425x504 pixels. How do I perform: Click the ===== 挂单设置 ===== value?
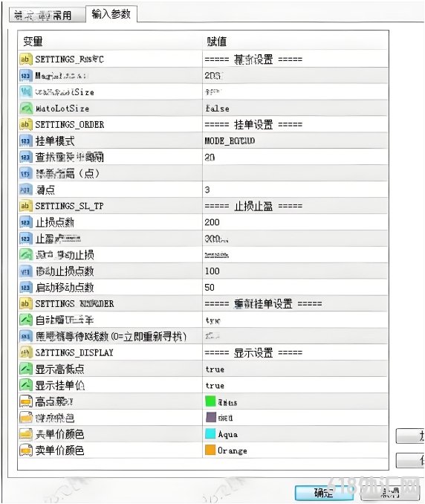[253, 125]
